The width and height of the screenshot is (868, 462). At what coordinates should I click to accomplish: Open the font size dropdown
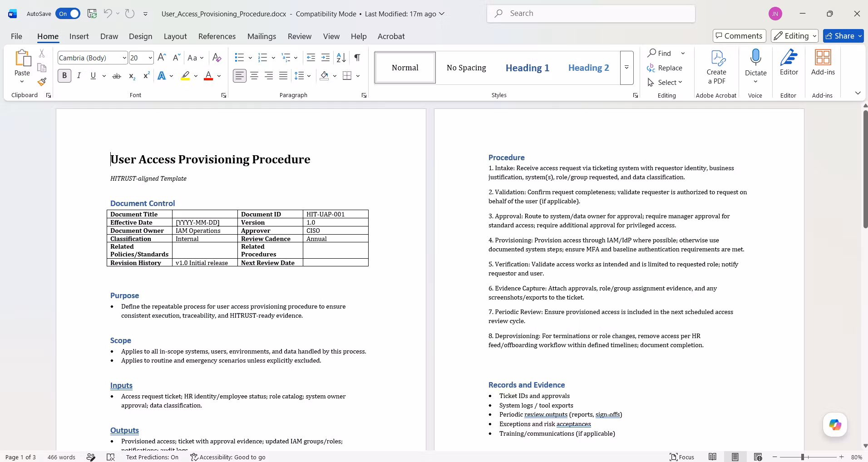click(x=150, y=58)
